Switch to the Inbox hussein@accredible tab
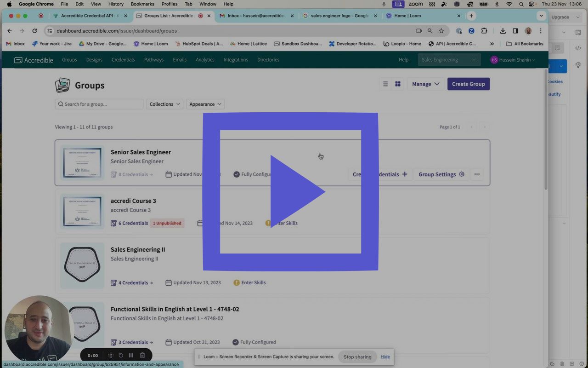The image size is (588, 368). coord(256,16)
